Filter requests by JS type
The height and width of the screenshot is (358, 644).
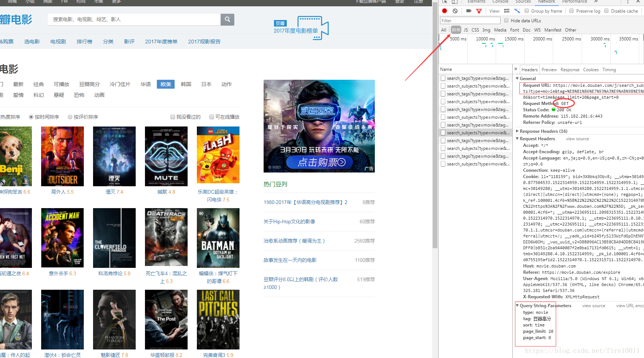click(466, 30)
